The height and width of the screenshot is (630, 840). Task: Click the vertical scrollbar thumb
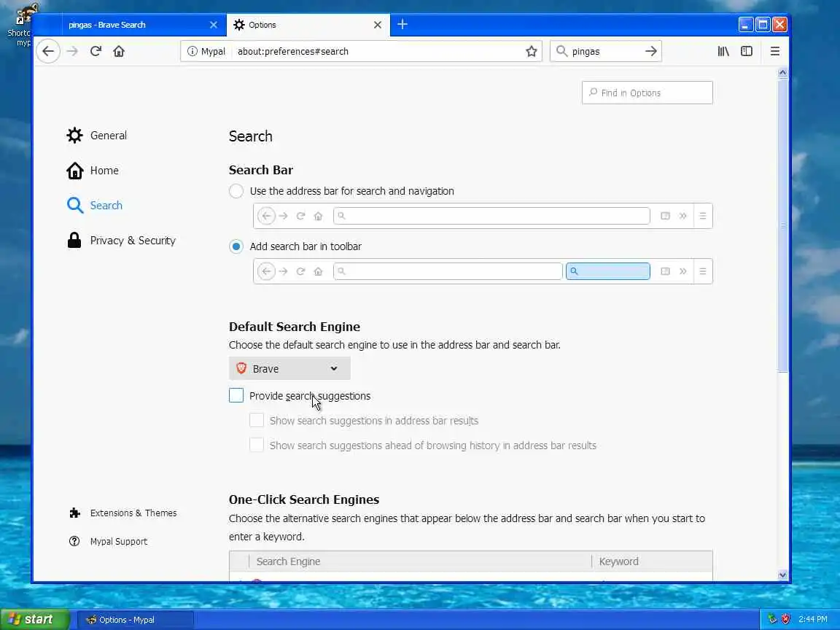[x=782, y=225]
